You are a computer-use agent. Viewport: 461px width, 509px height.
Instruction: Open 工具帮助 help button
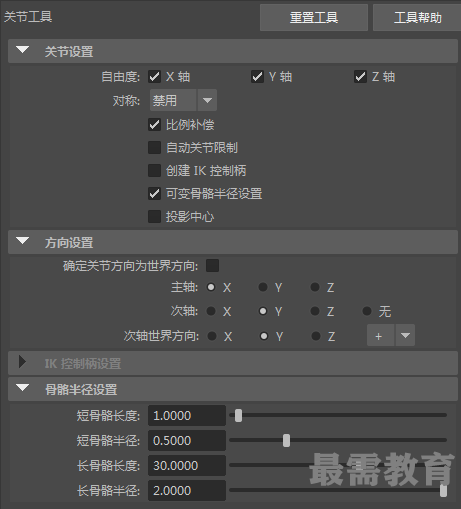(417, 18)
